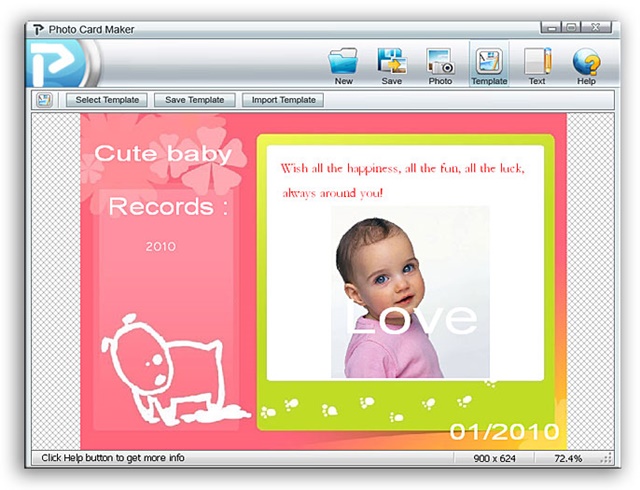Select the Text tool icon
Screen dimensions: 640x490
pos(537,63)
